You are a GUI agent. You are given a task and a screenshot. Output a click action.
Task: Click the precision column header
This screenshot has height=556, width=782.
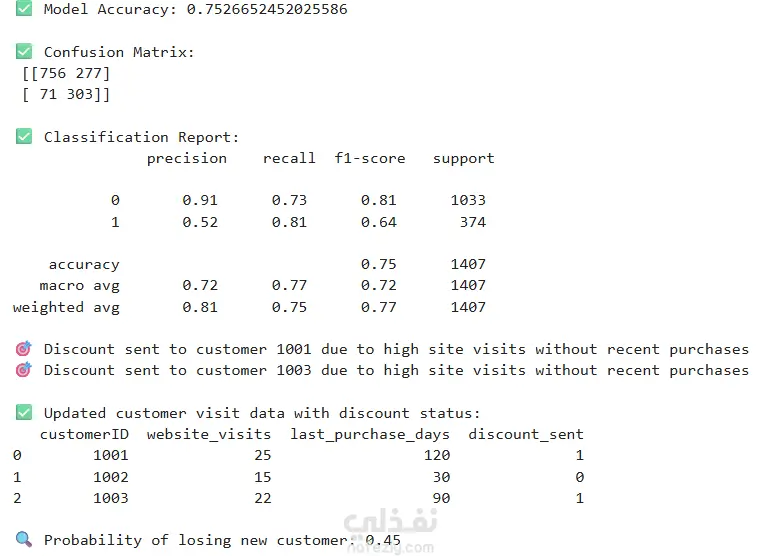click(187, 158)
